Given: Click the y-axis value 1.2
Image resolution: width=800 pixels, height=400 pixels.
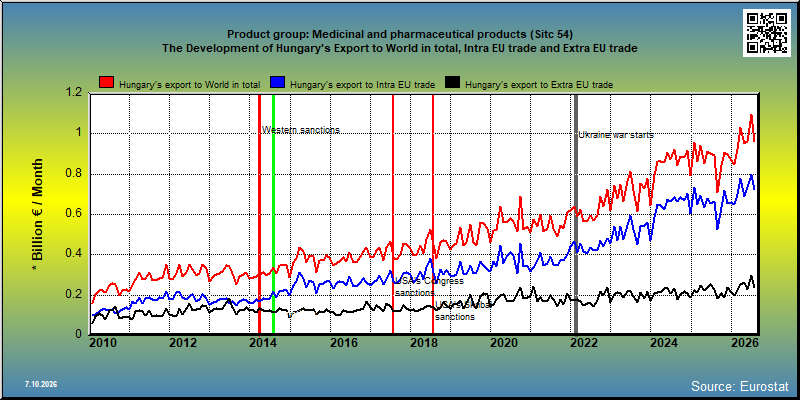Looking at the screenshot, I should [74, 93].
